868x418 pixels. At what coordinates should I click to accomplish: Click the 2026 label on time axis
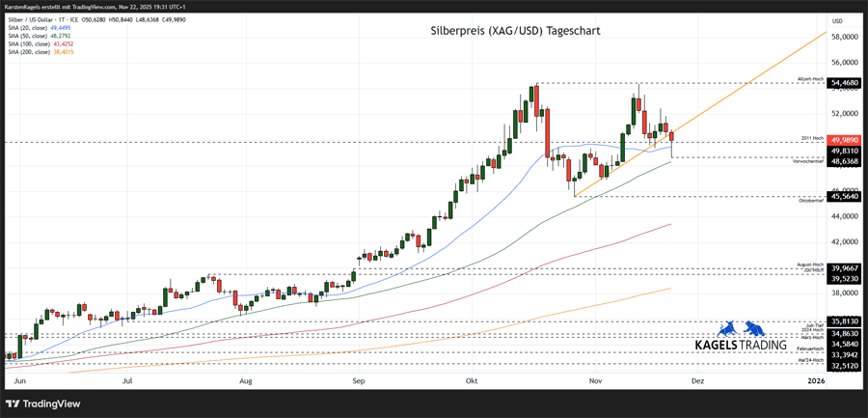click(x=815, y=382)
